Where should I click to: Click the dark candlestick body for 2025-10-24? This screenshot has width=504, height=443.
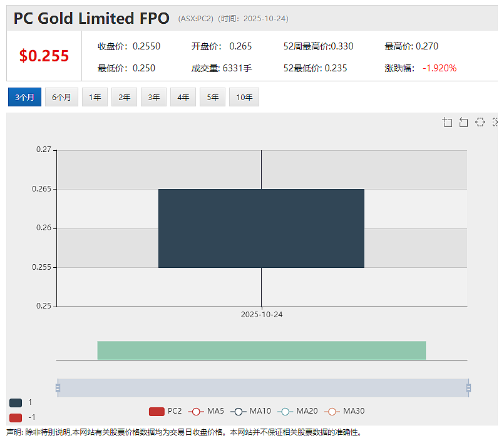click(261, 228)
